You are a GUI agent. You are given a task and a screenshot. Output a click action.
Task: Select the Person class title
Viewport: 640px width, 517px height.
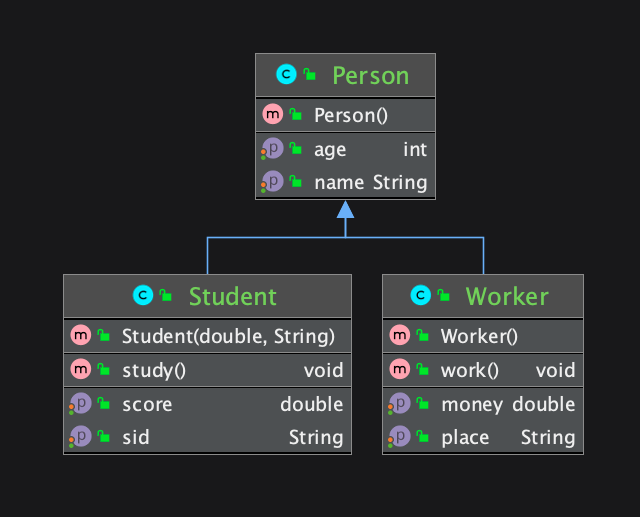[370, 75]
